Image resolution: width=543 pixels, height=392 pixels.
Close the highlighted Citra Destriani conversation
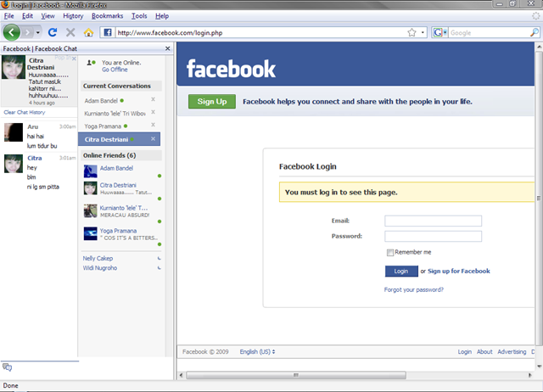point(153,139)
